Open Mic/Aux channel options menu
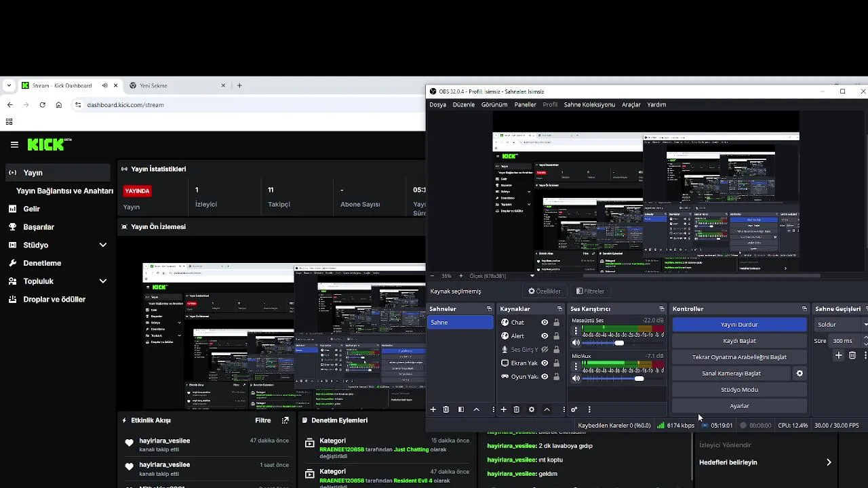868x488 pixels. [x=576, y=367]
